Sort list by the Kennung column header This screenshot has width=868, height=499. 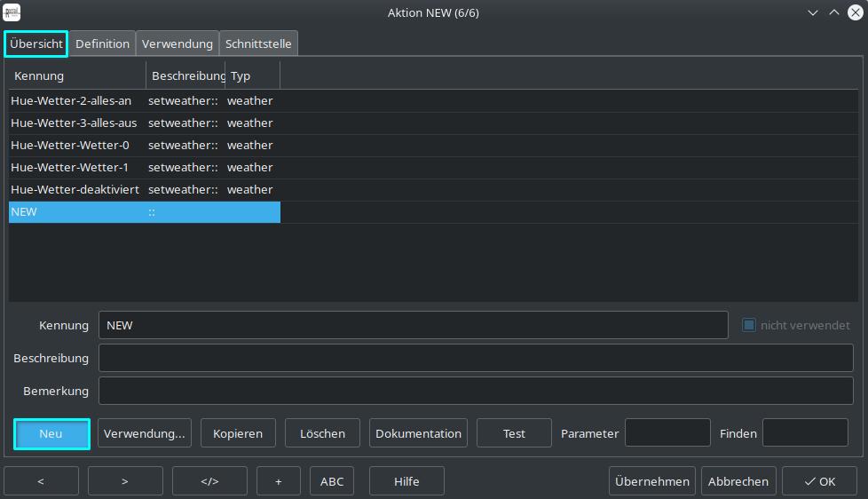(76, 75)
